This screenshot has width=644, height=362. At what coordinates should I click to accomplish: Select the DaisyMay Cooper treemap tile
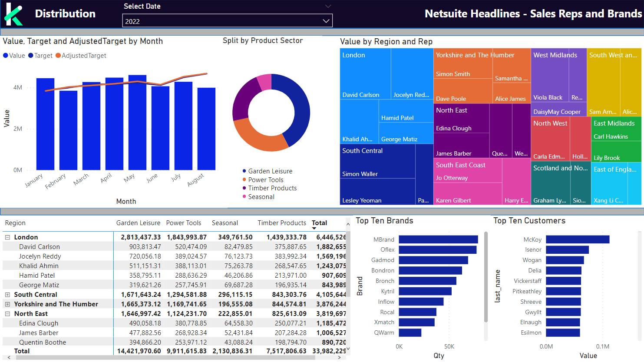click(x=559, y=110)
